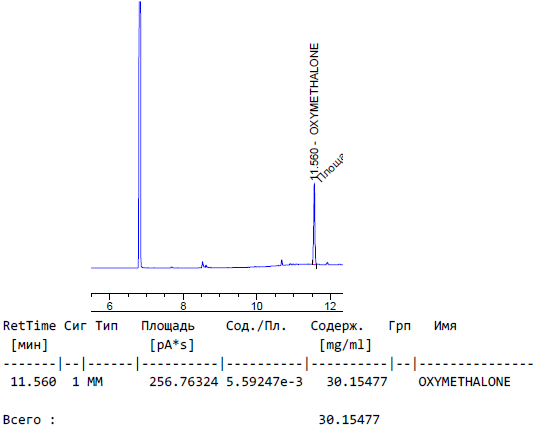
Task: Click the small peak near 8.5 minutes
Action: pos(203,264)
